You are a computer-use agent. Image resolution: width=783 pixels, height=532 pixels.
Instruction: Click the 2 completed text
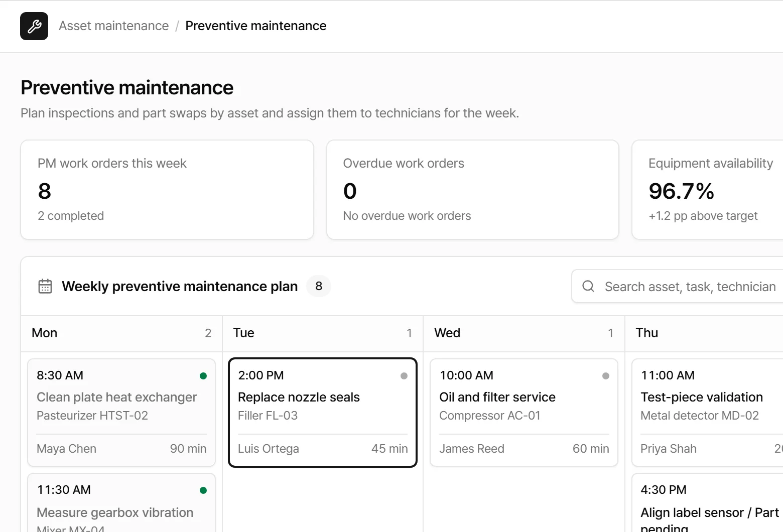coord(71,216)
